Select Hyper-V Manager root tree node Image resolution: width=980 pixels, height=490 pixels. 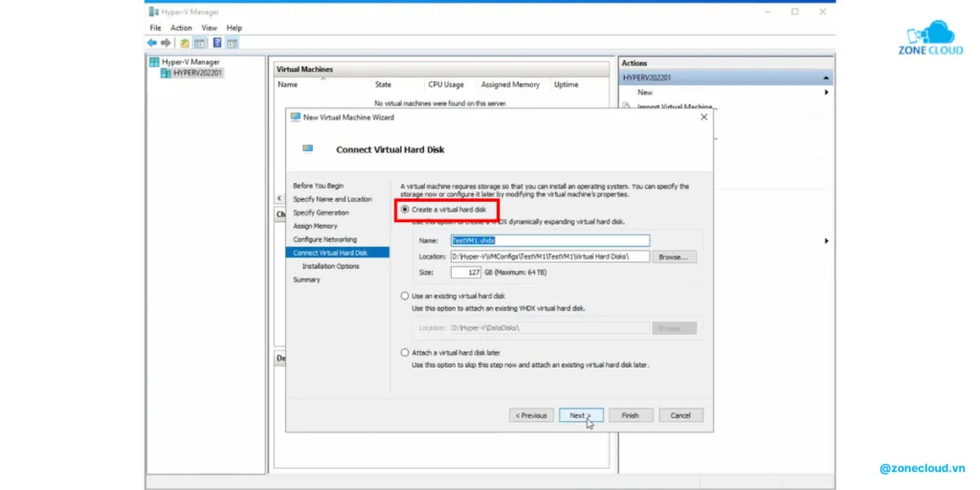190,62
